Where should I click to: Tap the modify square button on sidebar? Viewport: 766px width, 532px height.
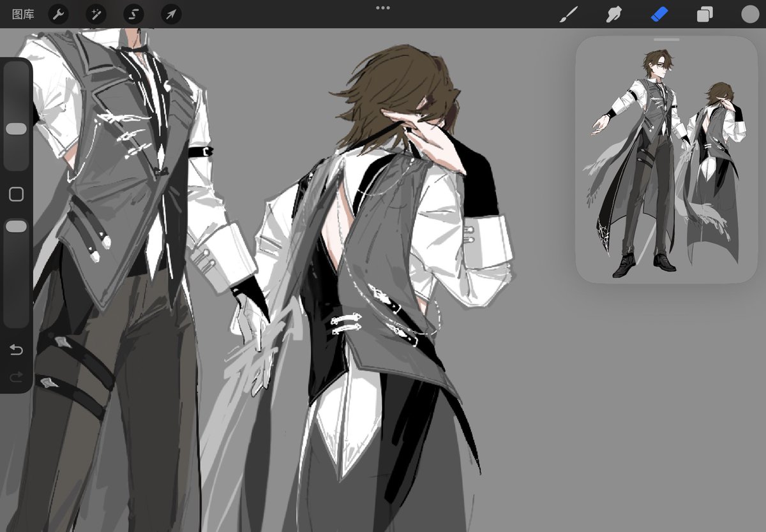pos(15,194)
